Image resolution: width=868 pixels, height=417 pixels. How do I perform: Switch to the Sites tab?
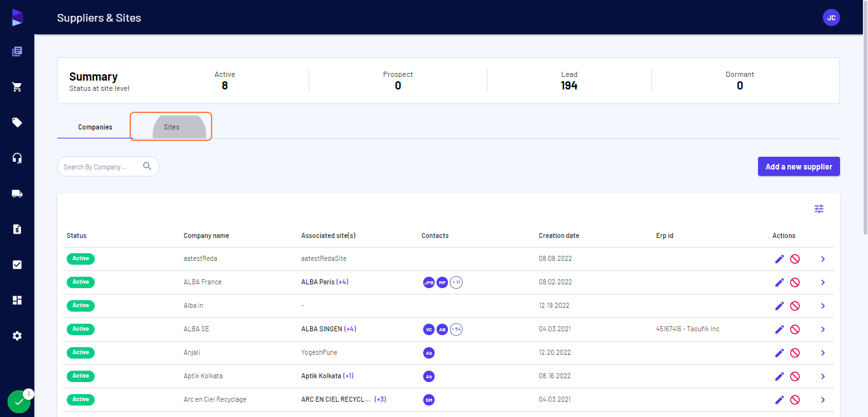(x=171, y=127)
